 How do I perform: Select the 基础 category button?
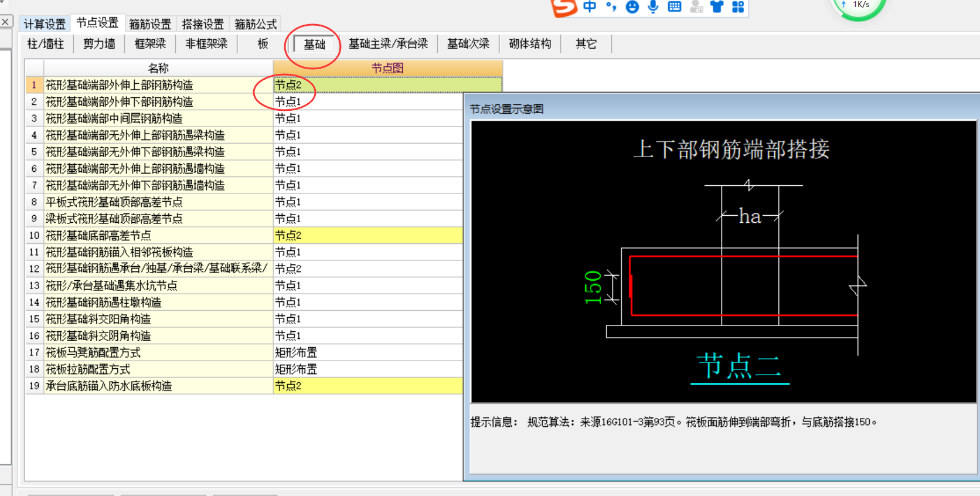314,44
